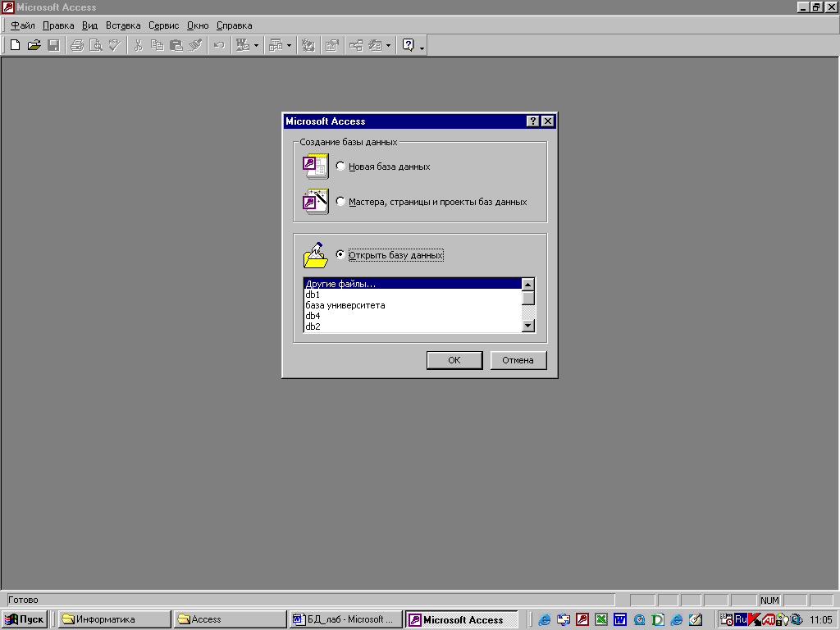Screen dimensions: 840x630
Task: Open the Analyze dropdown arrow
Action: point(290,46)
